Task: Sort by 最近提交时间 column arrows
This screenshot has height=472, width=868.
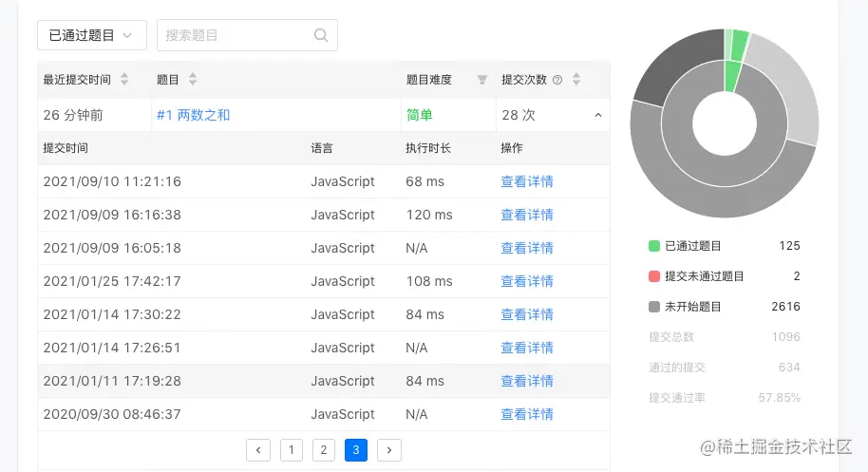Action: pyautogui.click(x=124, y=80)
